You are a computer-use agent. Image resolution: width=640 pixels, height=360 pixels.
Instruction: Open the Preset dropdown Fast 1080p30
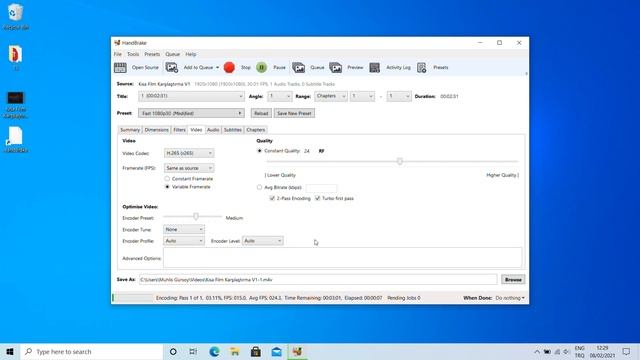click(191, 113)
